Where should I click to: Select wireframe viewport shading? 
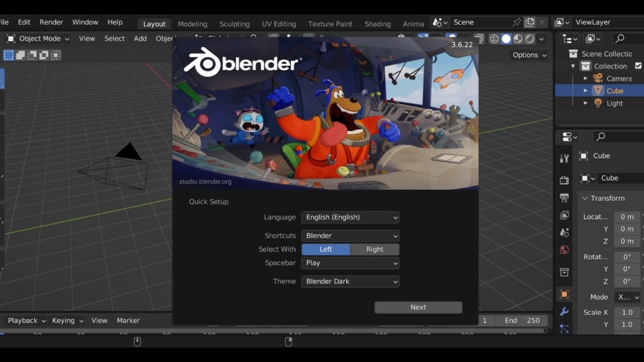494,39
